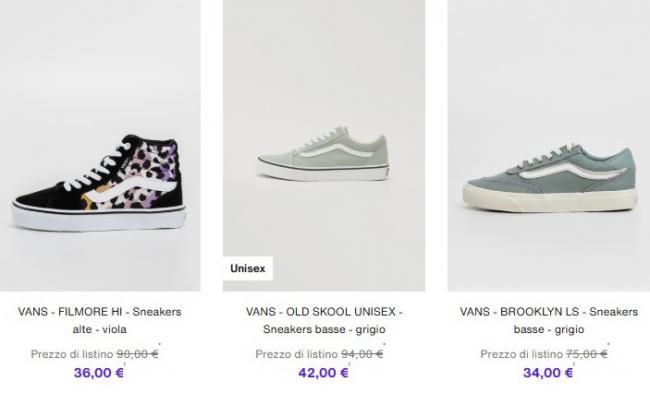Select the 34,00 € sale price
Image resolution: width=650 pixels, height=405 pixels.
coord(548,373)
